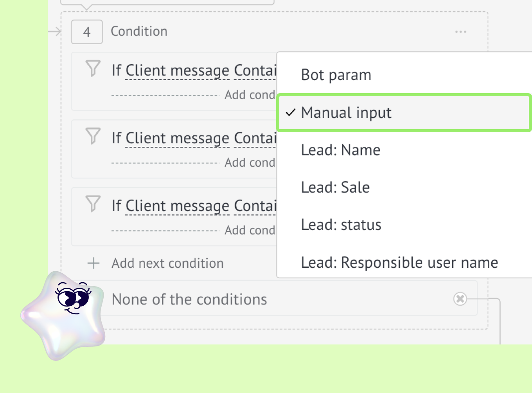The image size is (532, 393).
Task: Open Client message dropdown in second condition
Action: pyautogui.click(x=178, y=139)
